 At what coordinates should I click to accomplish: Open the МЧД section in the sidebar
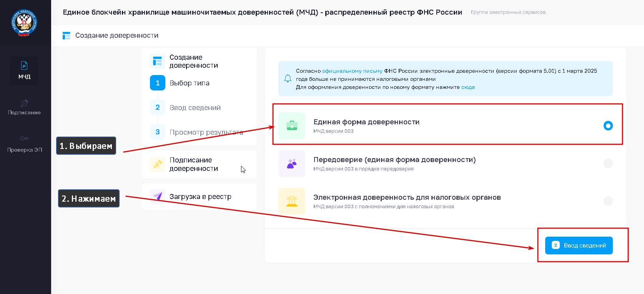pyautogui.click(x=24, y=70)
